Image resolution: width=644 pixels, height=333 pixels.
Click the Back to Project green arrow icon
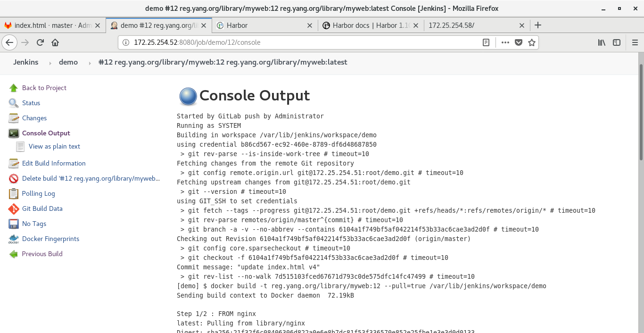coord(14,88)
